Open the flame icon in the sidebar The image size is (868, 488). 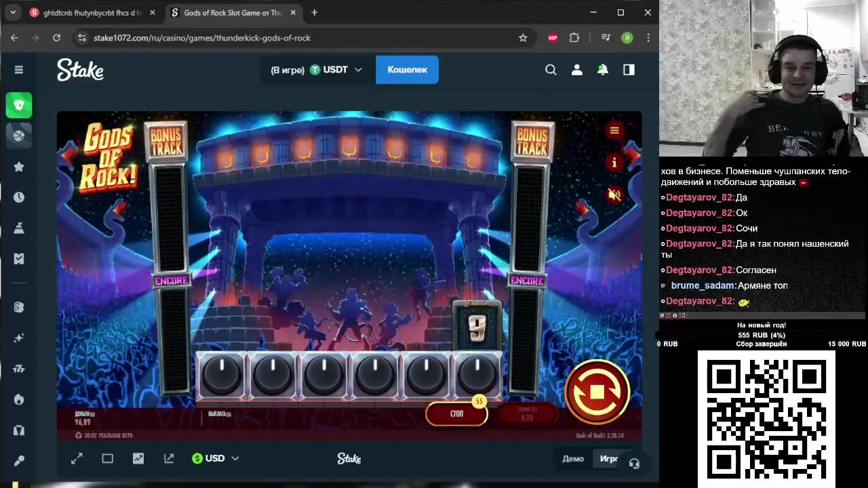19,399
